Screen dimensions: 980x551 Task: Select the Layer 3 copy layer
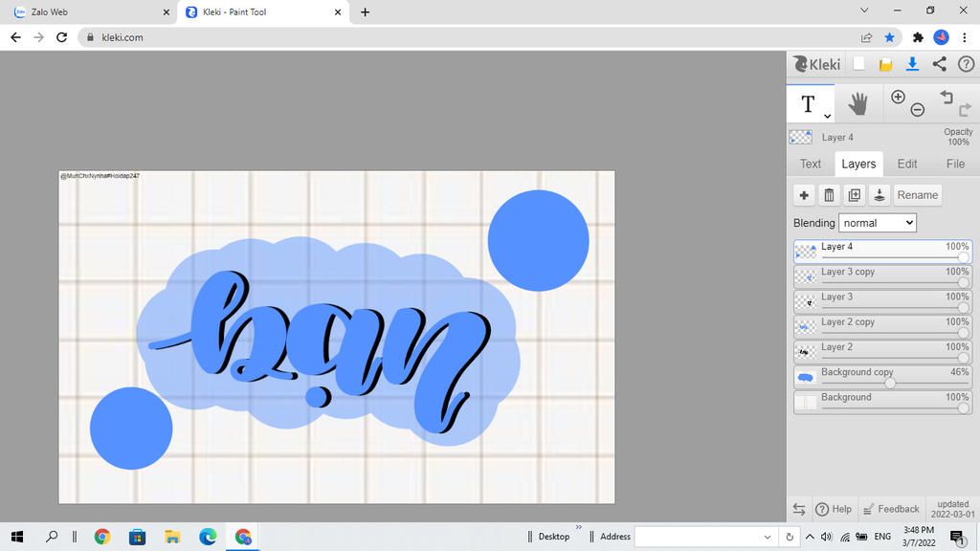[882, 276]
